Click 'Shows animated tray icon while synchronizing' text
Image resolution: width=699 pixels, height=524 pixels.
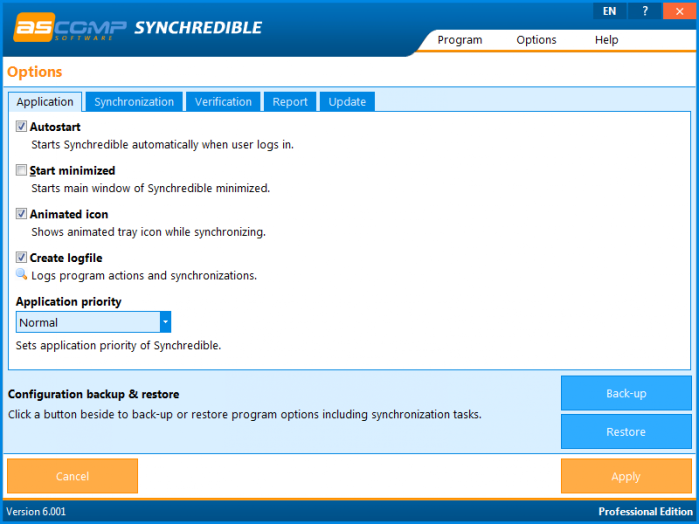tap(148, 232)
